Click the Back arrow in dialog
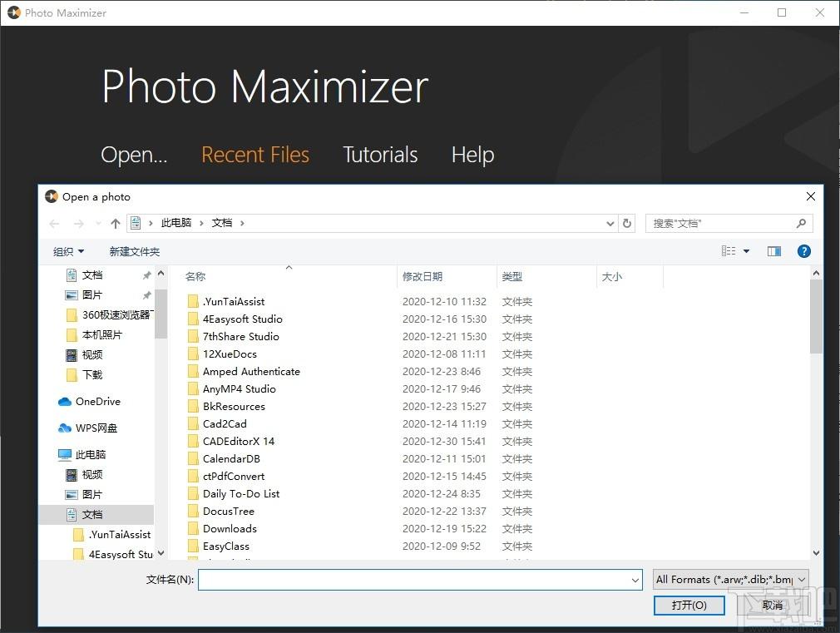Screen dimensions: 840x633 pyautogui.click(x=54, y=224)
